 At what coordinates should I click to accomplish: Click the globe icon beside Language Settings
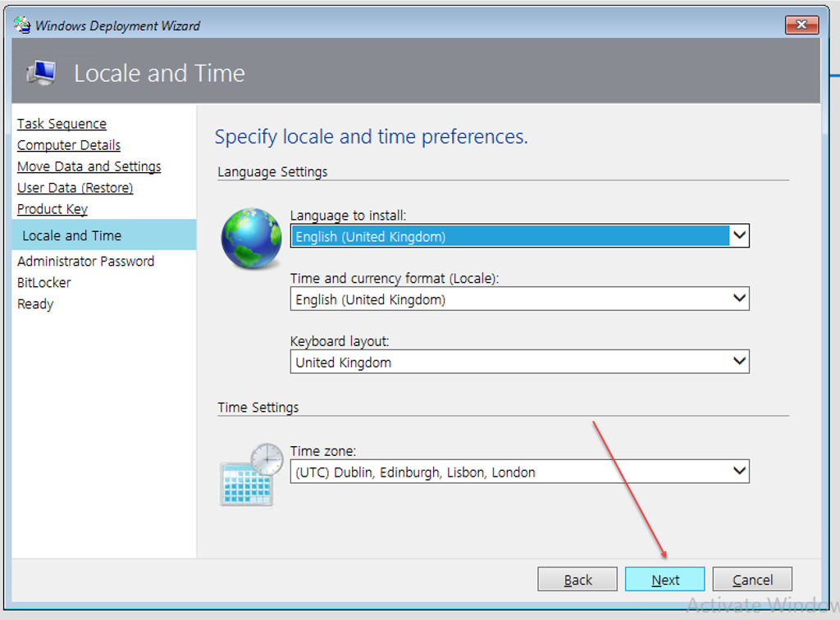click(251, 239)
